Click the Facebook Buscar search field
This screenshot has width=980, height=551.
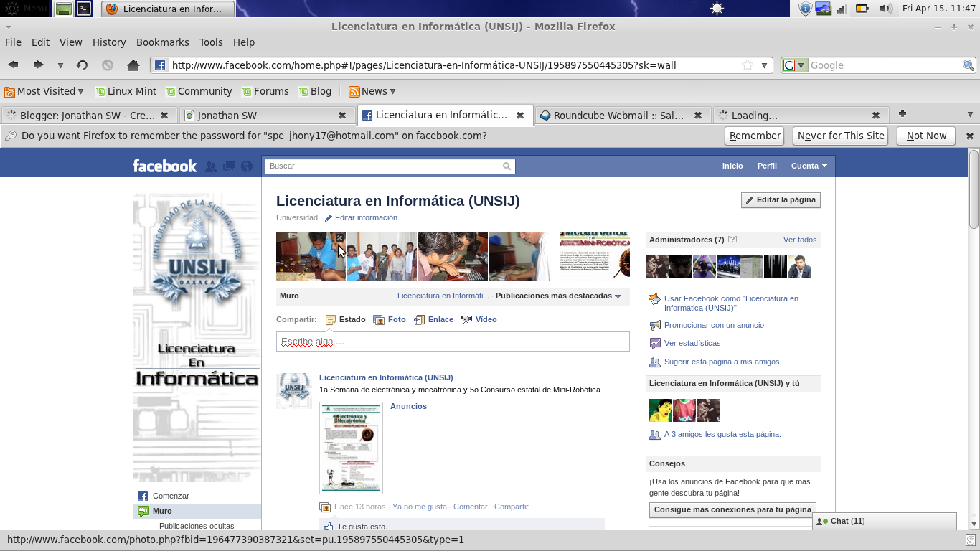(382, 166)
